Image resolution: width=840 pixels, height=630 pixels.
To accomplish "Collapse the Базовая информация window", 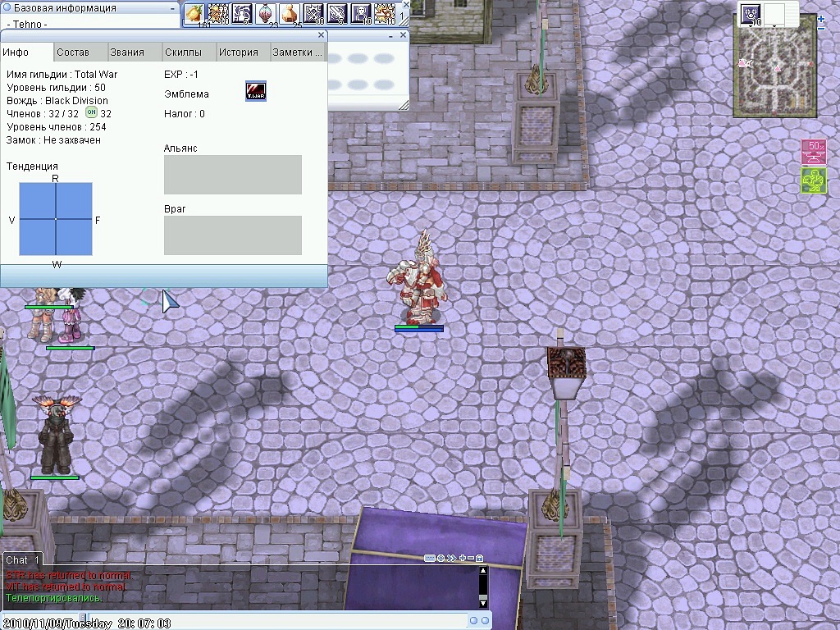I will pos(172,8).
